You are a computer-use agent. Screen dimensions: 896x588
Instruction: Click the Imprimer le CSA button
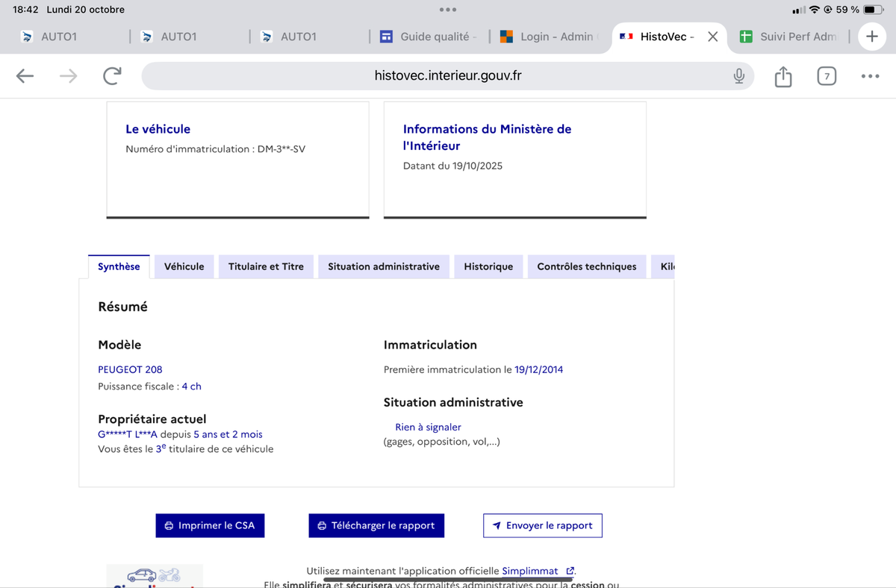[x=210, y=525]
